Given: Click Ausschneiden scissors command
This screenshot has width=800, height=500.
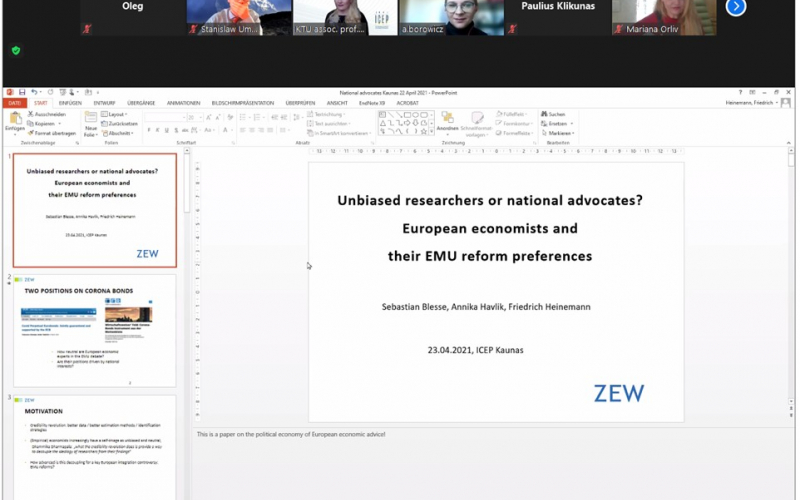Looking at the screenshot, I should (46, 114).
